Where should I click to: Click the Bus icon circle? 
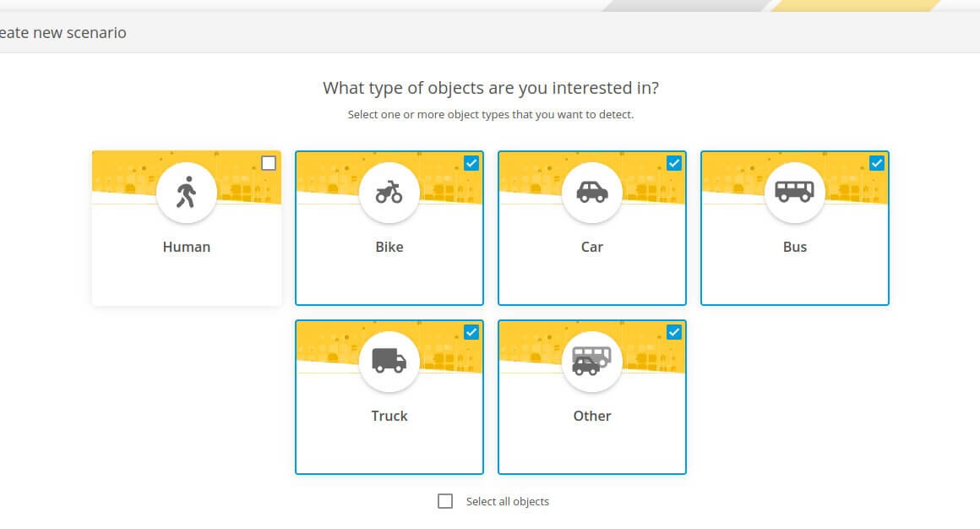coord(794,192)
